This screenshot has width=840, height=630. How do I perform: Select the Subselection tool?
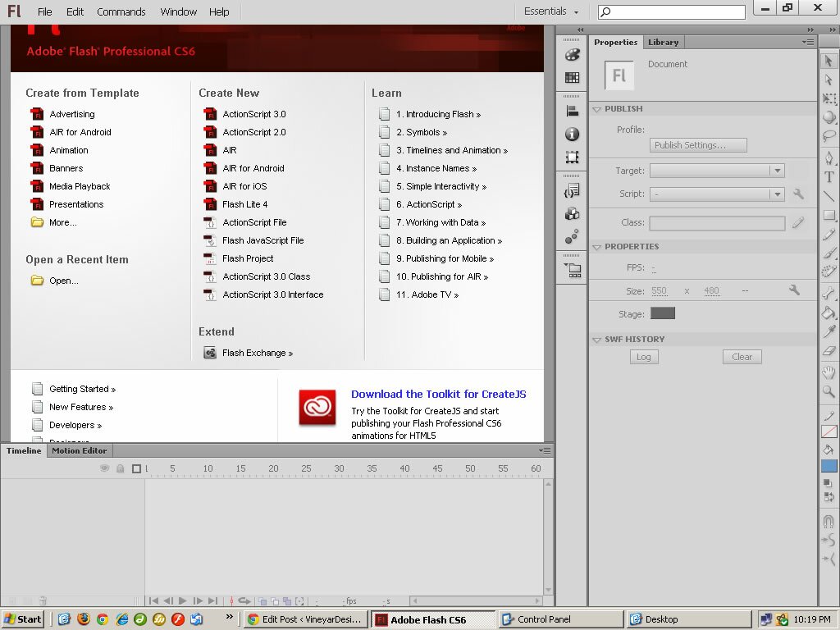click(x=829, y=80)
